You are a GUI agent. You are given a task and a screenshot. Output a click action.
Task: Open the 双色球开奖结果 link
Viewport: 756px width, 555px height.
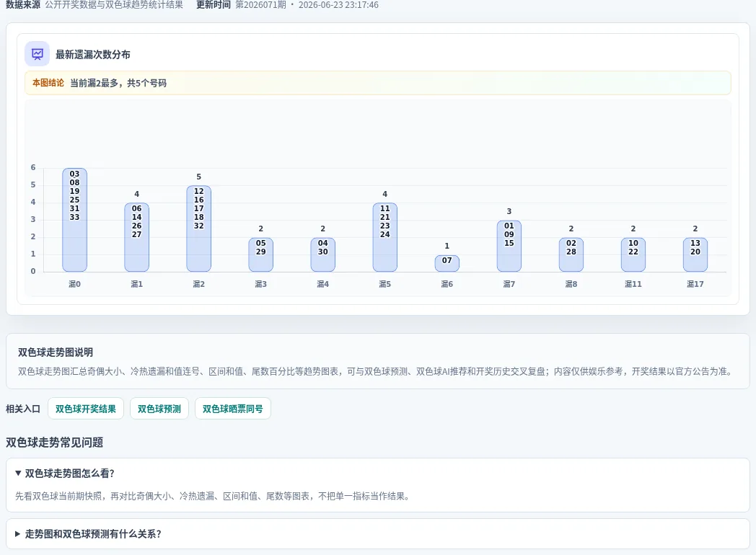tap(86, 409)
